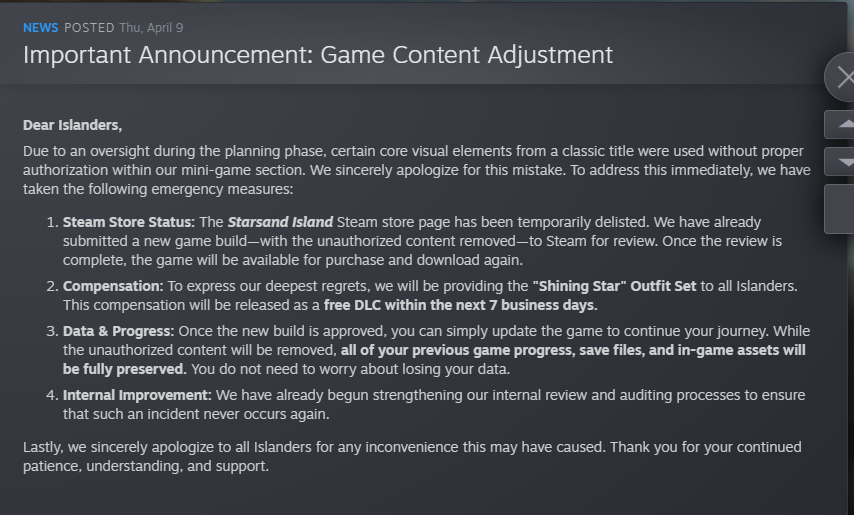The height and width of the screenshot is (515, 854).
Task: Click the Important Announcement title heading
Action: pyautogui.click(x=317, y=54)
